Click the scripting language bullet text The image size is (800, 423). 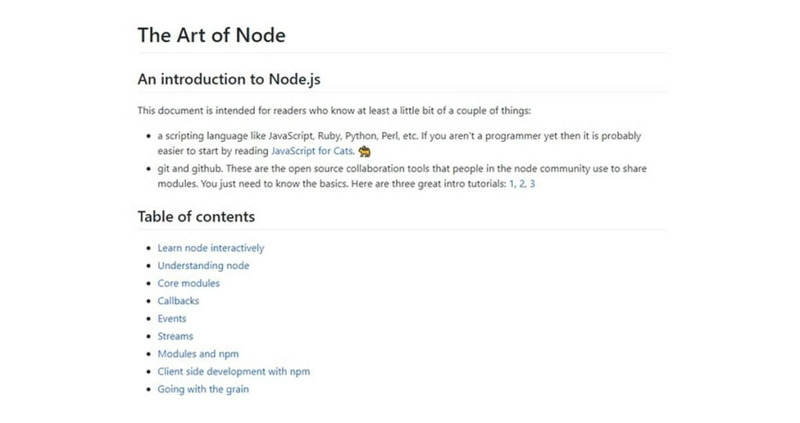pos(399,143)
